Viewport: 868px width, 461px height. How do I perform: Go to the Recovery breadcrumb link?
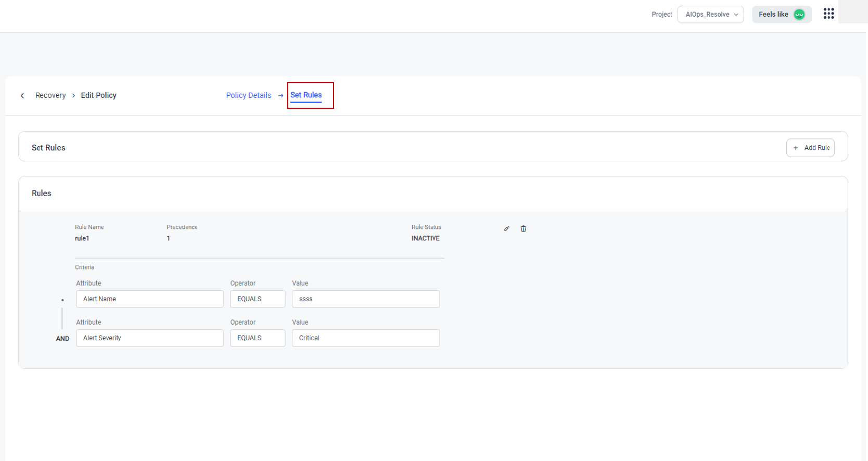pyautogui.click(x=50, y=96)
